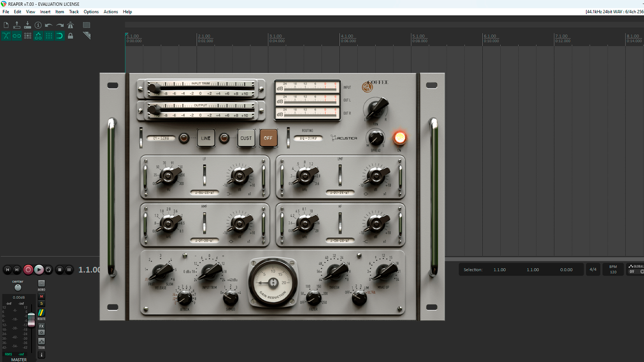Go to project end transport button
The height and width of the screenshot is (362, 644).
pyautogui.click(x=17, y=270)
